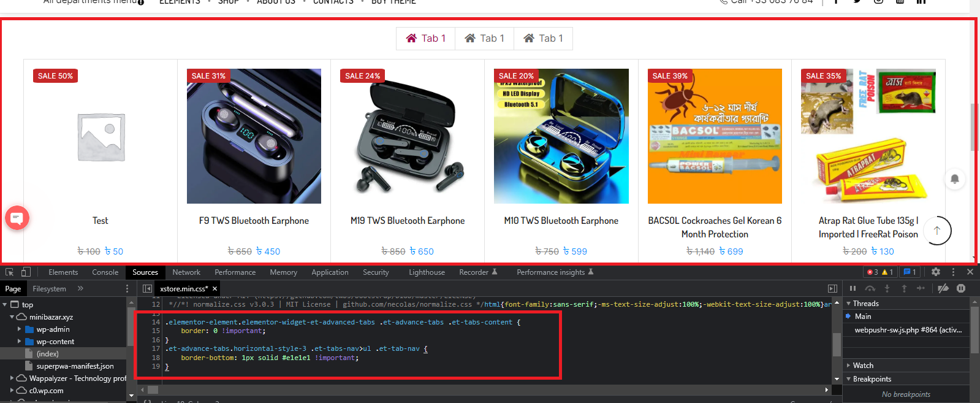Open the Performance tab
The width and height of the screenshot is (980, 403).
point(235,272)
